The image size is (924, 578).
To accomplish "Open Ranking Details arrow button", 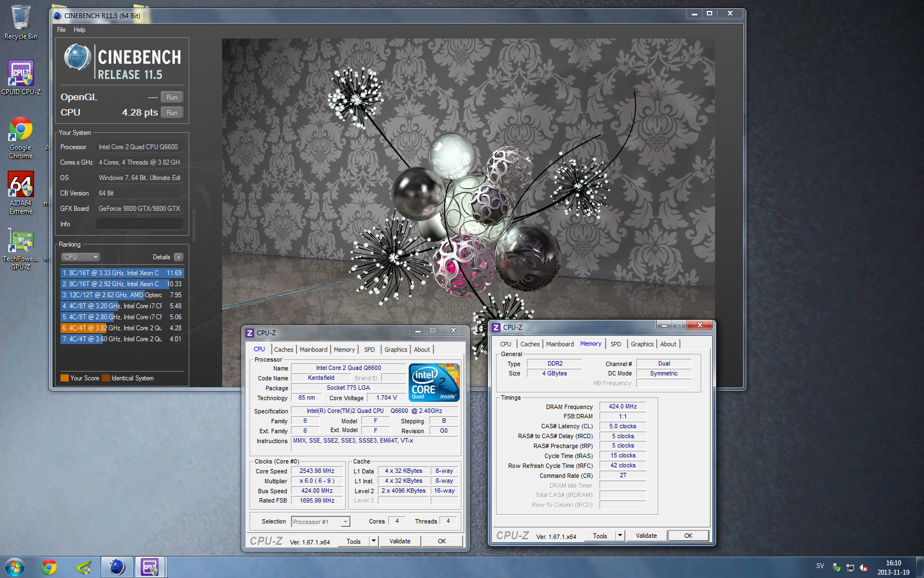I will pyautogui.click(x=179, y=257).
